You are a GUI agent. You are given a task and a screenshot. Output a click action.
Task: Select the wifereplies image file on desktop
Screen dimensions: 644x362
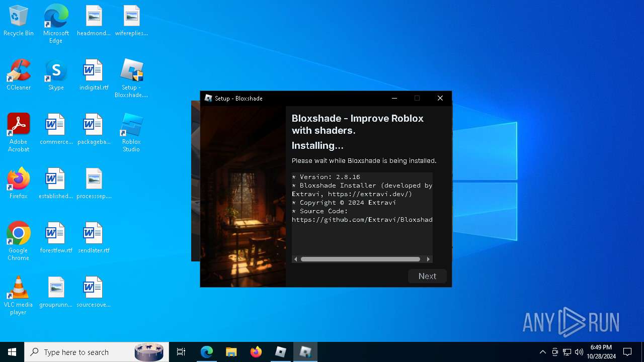[x=131, y=21]
